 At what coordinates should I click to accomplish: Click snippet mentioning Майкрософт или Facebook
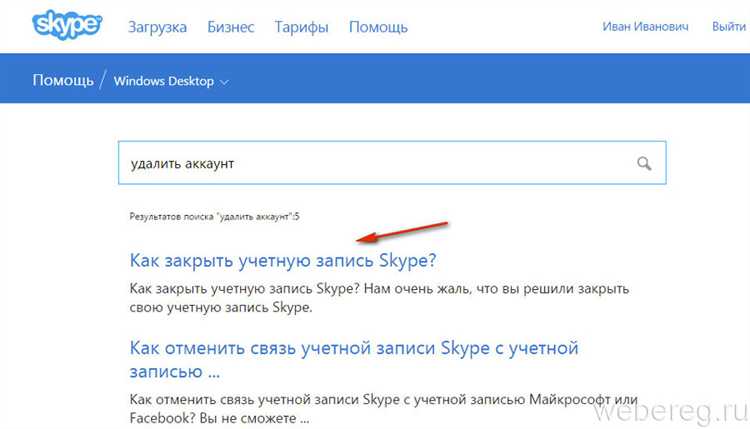point(383,408)
